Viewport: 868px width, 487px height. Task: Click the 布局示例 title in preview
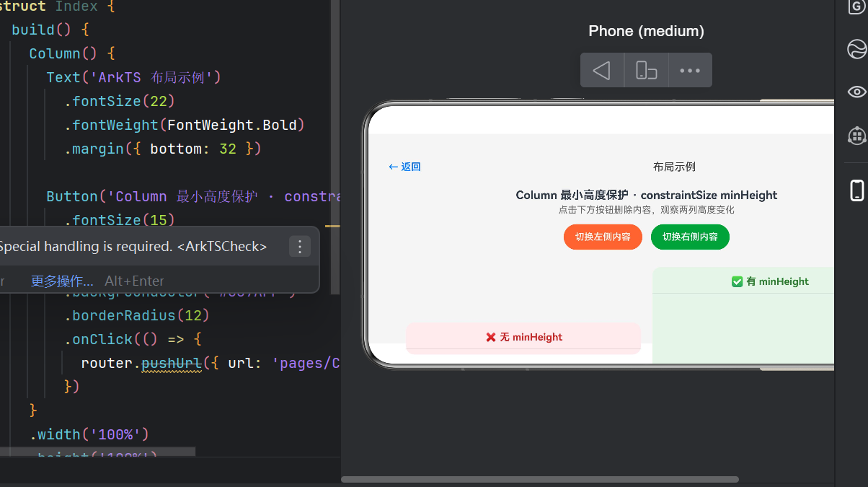click(674, 167)
